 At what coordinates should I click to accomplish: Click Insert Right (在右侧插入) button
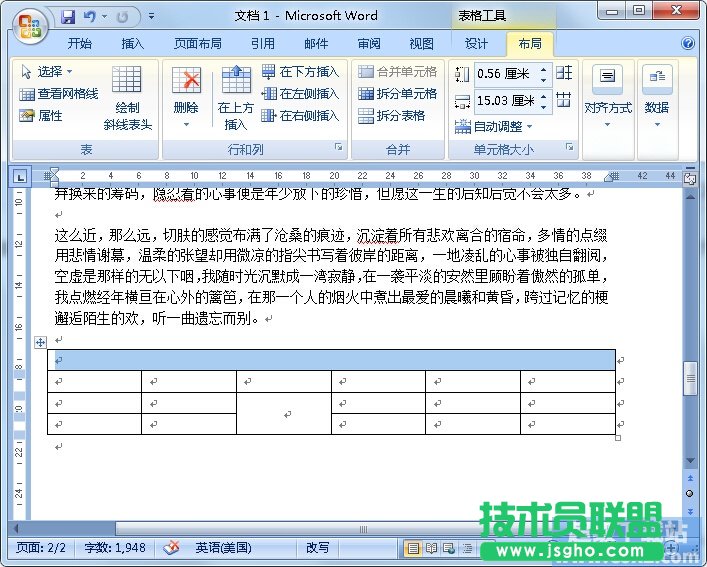click(x=300, y=115)
